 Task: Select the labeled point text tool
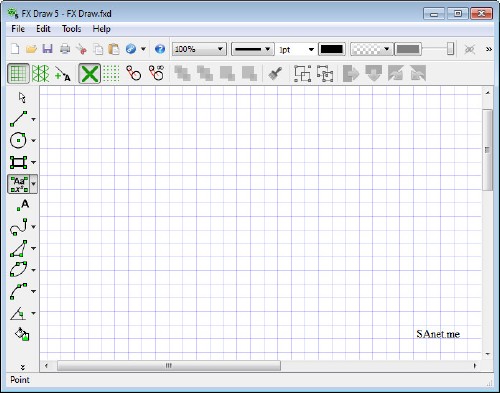[23, 205]
